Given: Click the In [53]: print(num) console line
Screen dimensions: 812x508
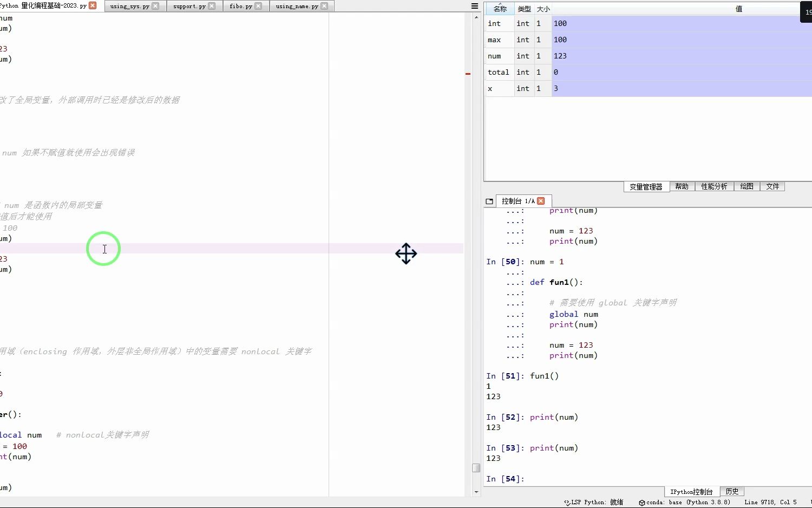Looking at the screenshot, I should [x=532, y=448].
